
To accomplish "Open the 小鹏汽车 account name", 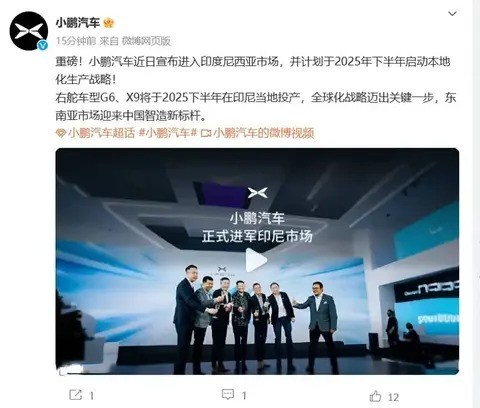I will [x=78, y=23].
